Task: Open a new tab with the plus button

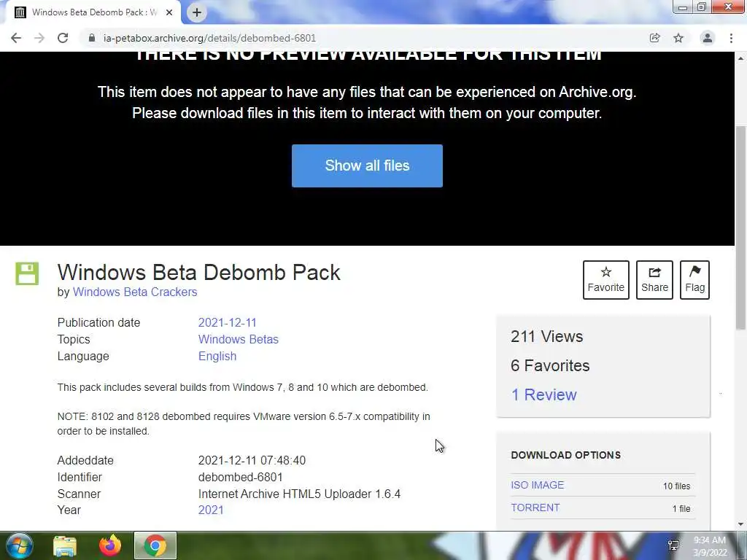Action: [197, 12]
